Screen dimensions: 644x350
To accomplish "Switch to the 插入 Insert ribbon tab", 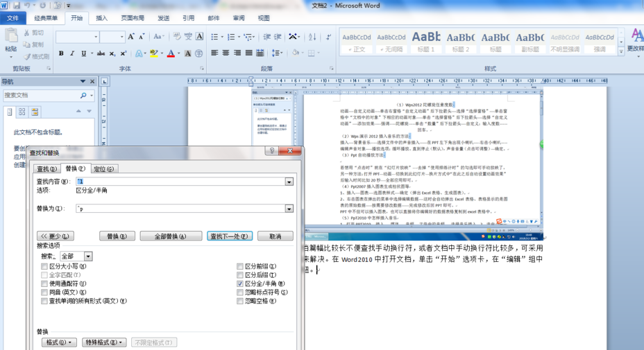I will [x=101, y=18].
